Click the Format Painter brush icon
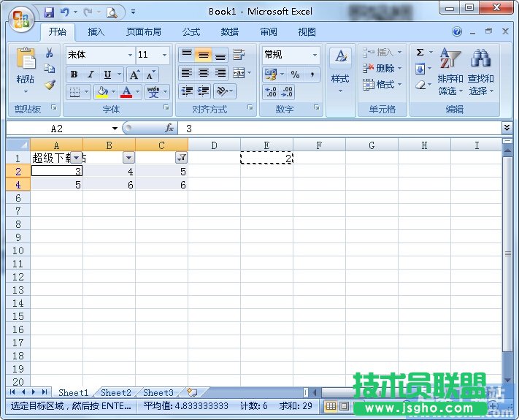This screenshot has width=519, height=420. point(50,85)
